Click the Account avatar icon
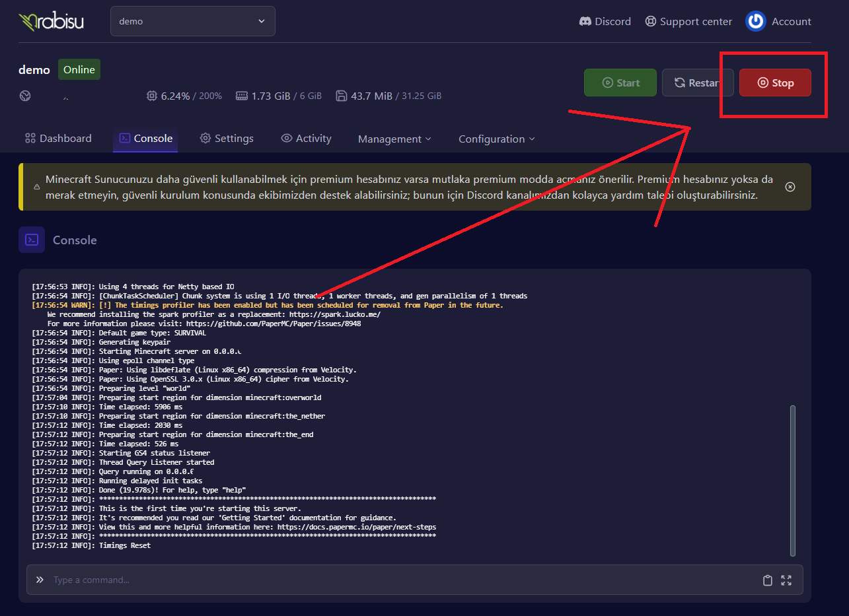Viewport: 849px width, 616px height. pyautogui.click(x=755, y=21)
